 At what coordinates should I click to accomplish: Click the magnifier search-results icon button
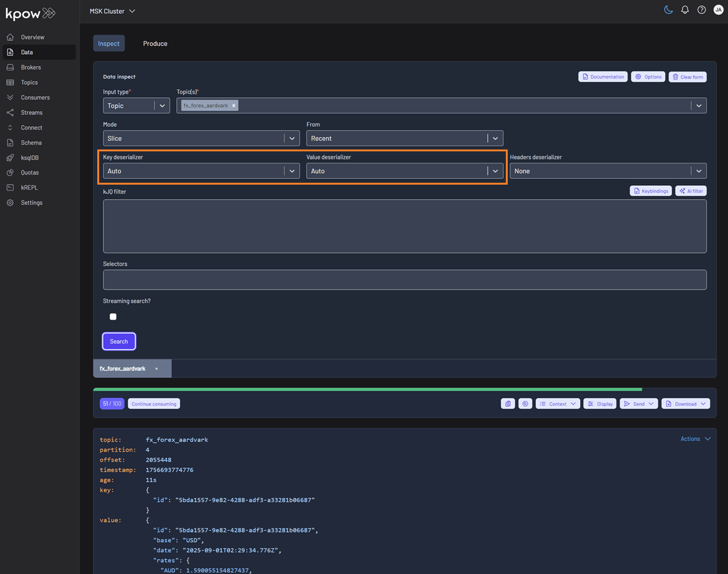click(x=525, y=404)
